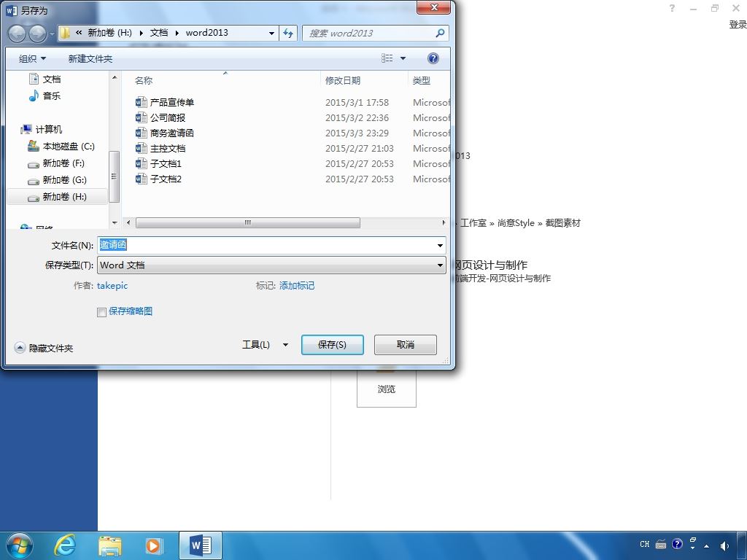Click the Word taskbar button
This screenshot has width=747, height=560.
click(x=200, y=545)
